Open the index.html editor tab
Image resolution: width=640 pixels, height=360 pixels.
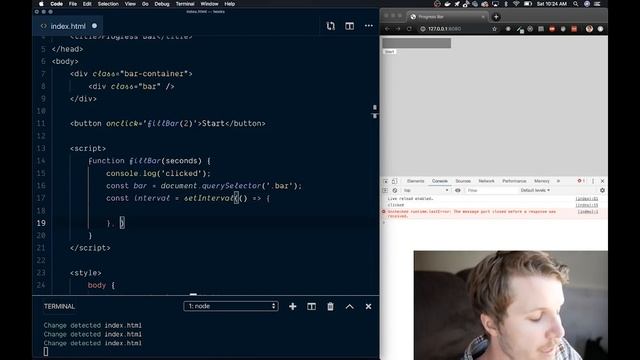pos(68,26)
